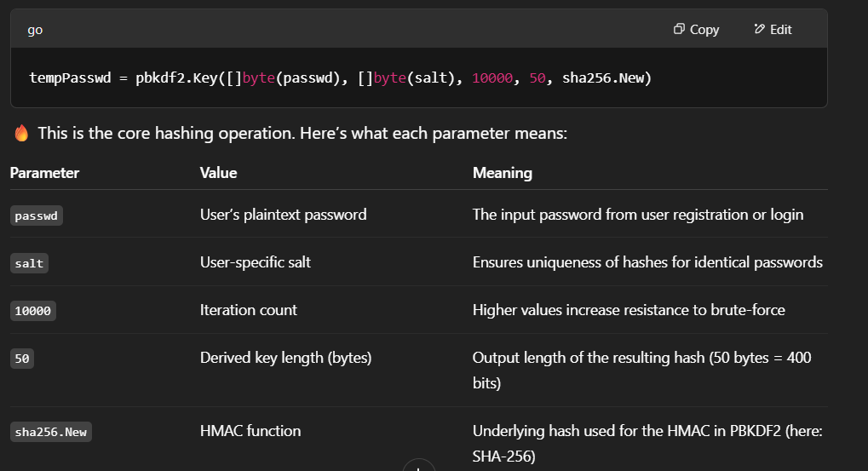Click the Parameter column header

tap(44, 173)
